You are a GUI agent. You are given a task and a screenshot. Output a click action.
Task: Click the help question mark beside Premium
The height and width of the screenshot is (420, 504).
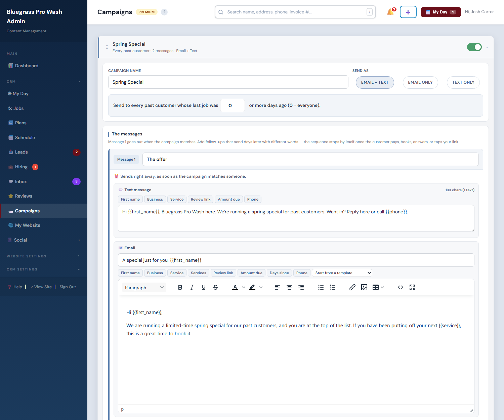164,12
